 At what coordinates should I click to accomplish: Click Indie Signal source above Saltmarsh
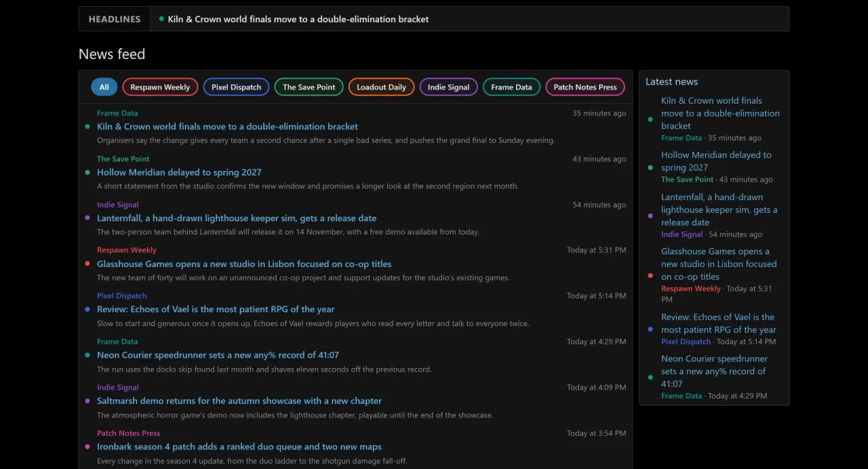[117, 387]
